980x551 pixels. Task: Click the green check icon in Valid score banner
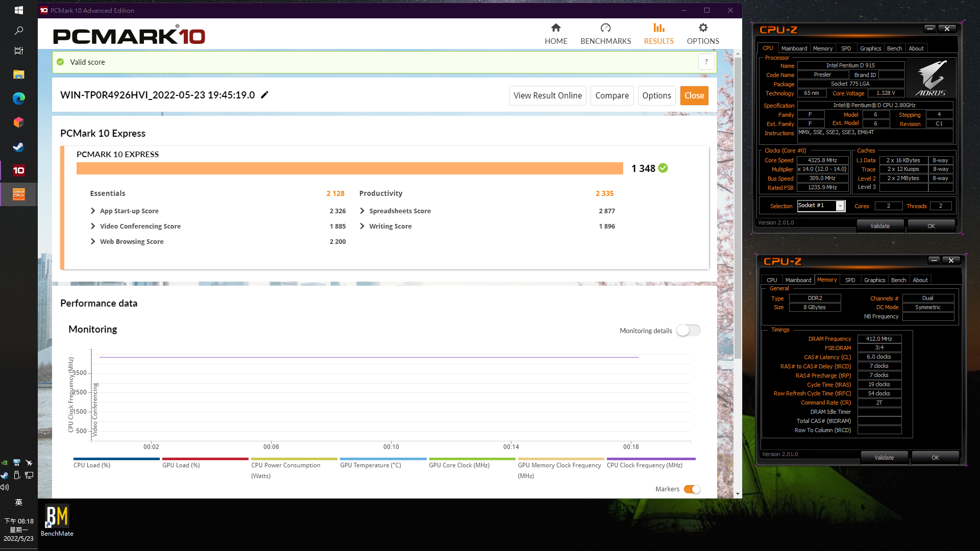(60, 62)
